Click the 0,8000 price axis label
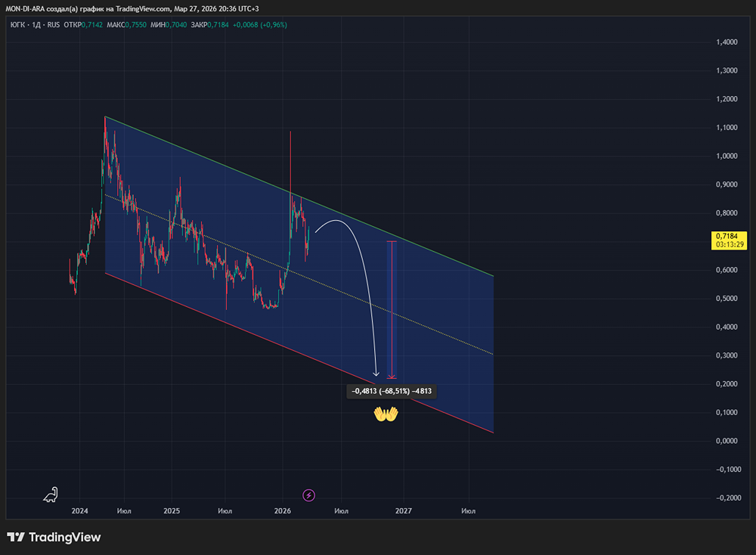 tap(727, 212)
